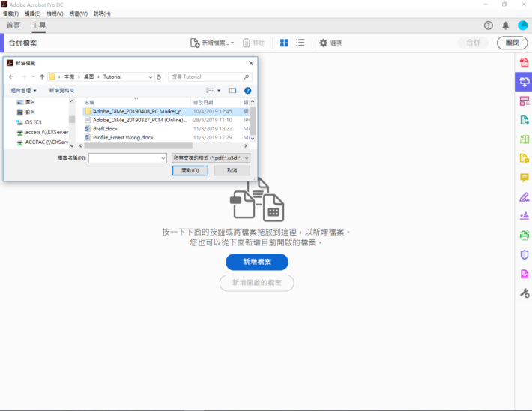Screen dimensions: 532x411
Task: Open the notifications bell
Action: [505, 25]
